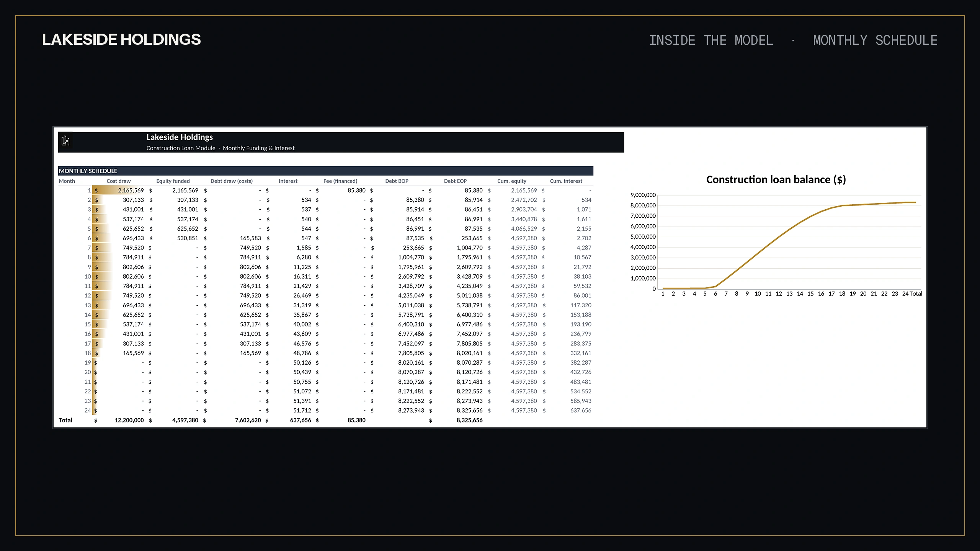The image size is (980, 551).
Task: Click the month 8 Debt EOP value 1,795,961
Action: coord(470,258)
